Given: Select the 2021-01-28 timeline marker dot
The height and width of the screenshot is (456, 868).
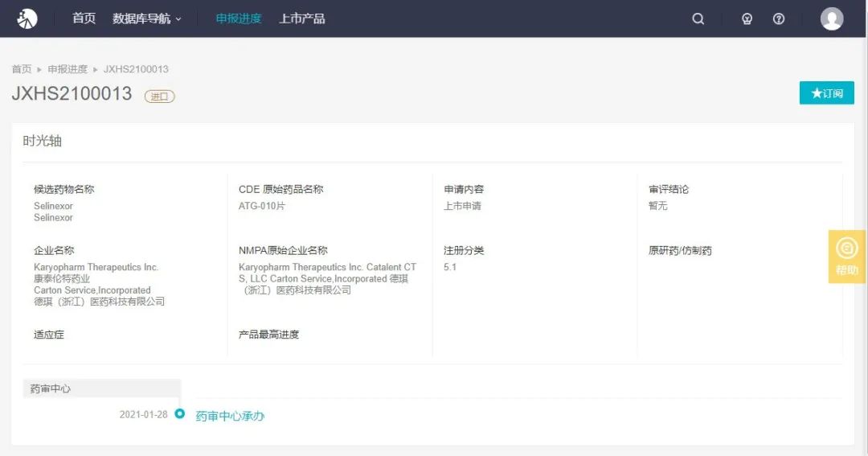Looking at the screenshot, I should (180, 414).
